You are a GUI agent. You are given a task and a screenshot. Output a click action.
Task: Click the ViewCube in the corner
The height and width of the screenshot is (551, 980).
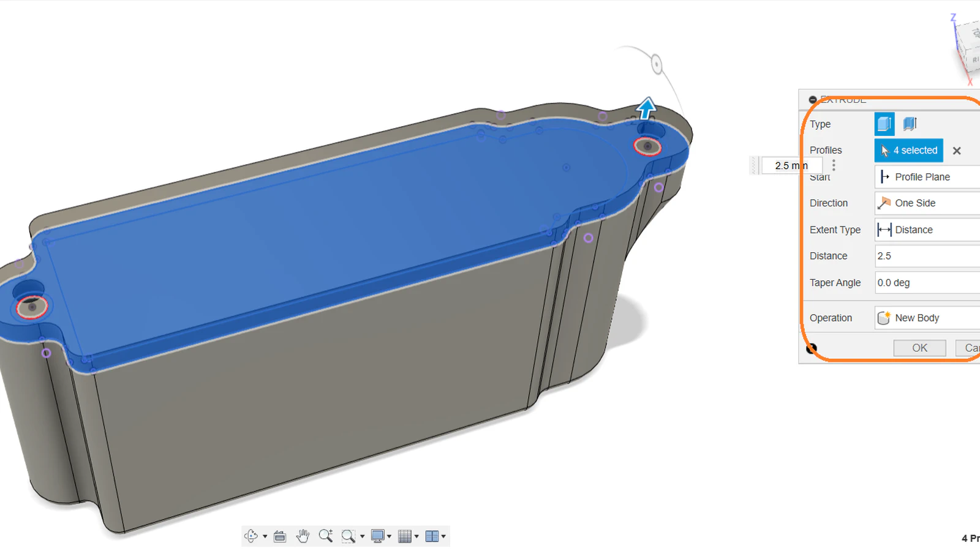pyautogui.click(x=968, y=46)
